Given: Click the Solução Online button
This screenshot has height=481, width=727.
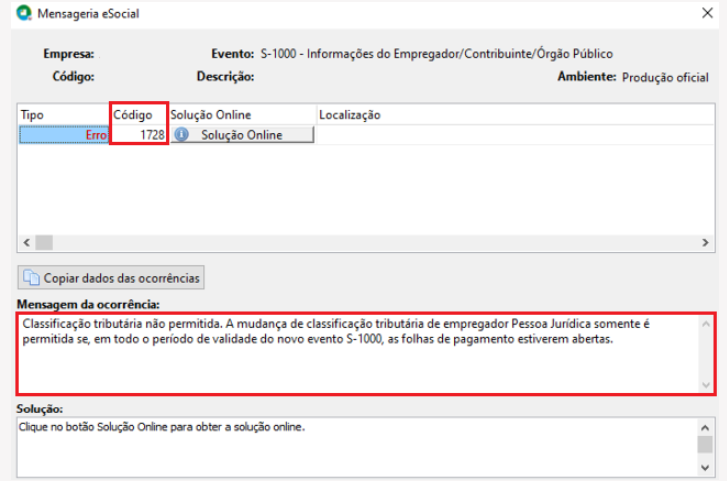Looking at the screenshot, I should coord(242,135).
